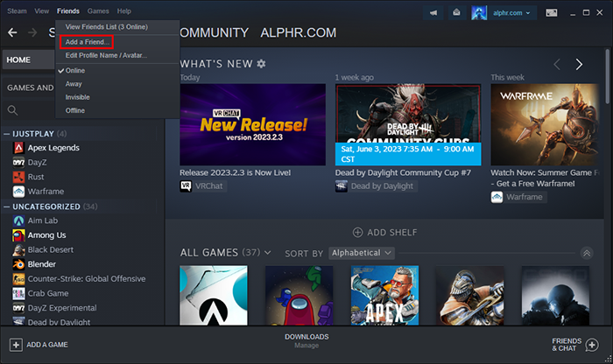
Task: Click the library search magnifier icon
Action: click(x=12, y=110)
